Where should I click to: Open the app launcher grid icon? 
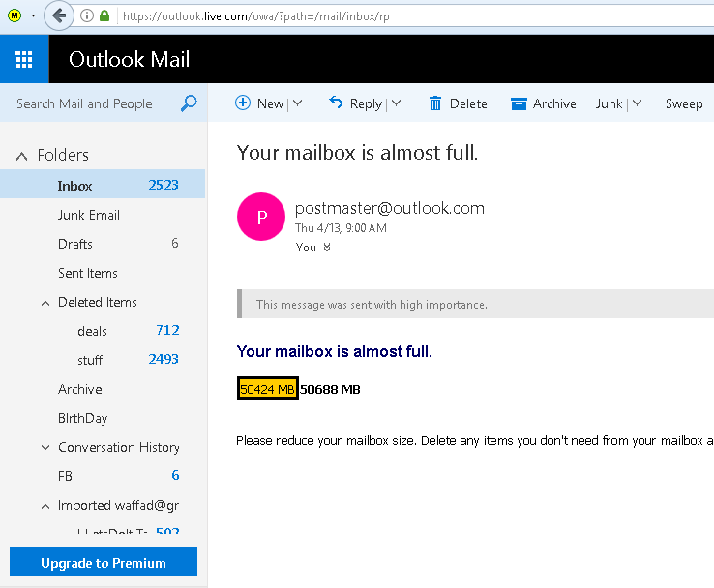point(24,59)
